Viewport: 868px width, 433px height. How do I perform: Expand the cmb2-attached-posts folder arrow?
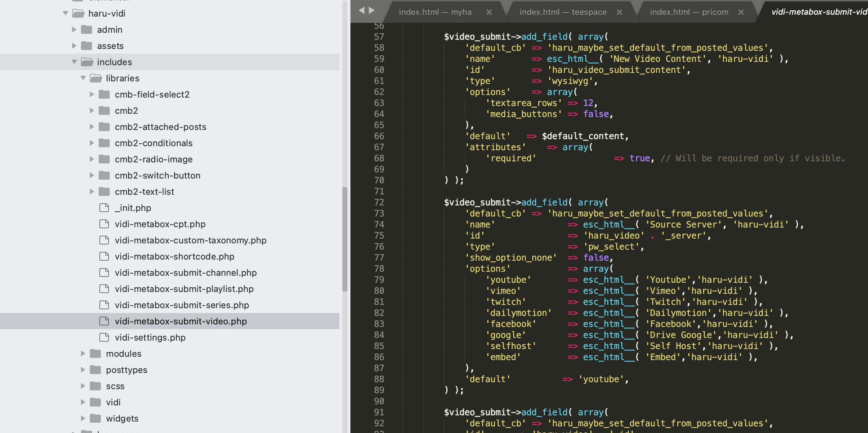pos(92,127)
